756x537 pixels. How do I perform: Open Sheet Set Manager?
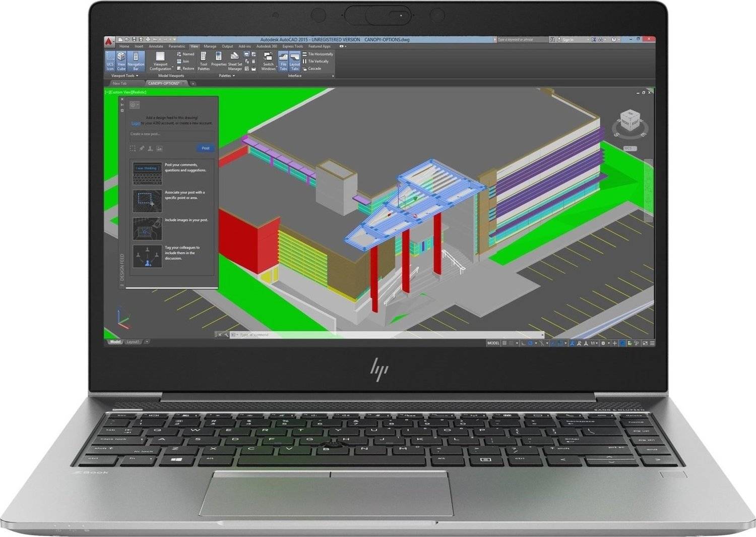[x=235, y=61]
